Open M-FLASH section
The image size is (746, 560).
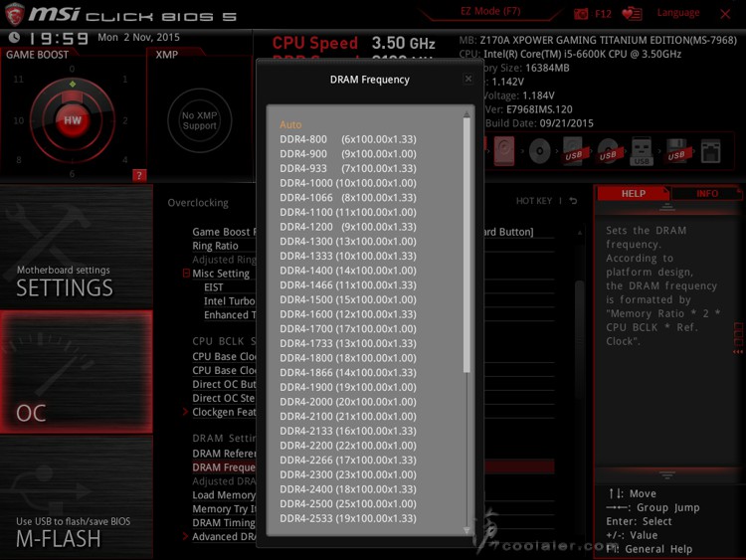77,497
